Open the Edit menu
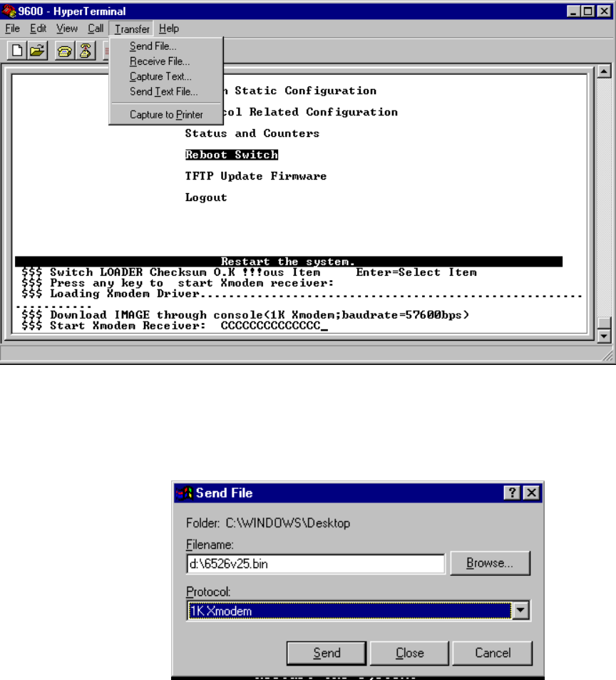 [x=38, y=29]
